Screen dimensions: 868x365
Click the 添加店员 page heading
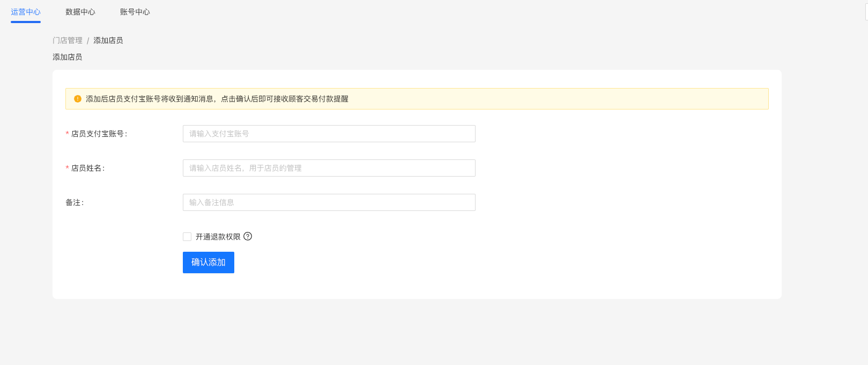(x=68, y=57)
